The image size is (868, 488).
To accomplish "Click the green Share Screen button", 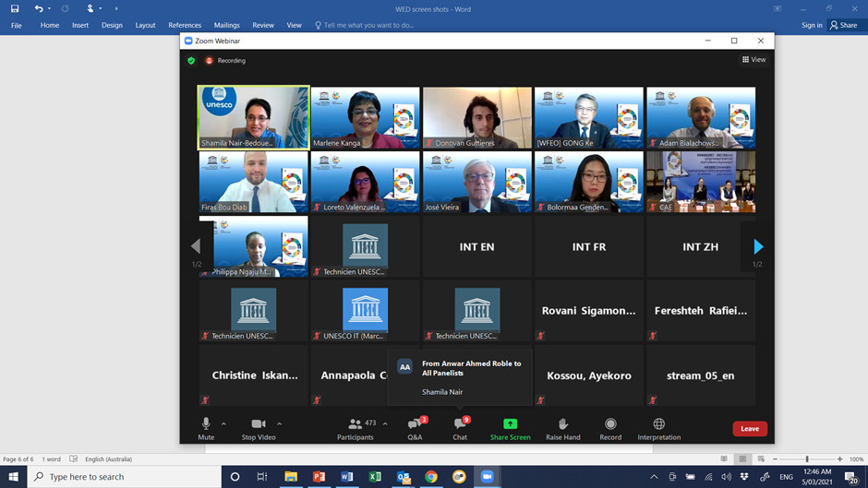I will 511,429.
